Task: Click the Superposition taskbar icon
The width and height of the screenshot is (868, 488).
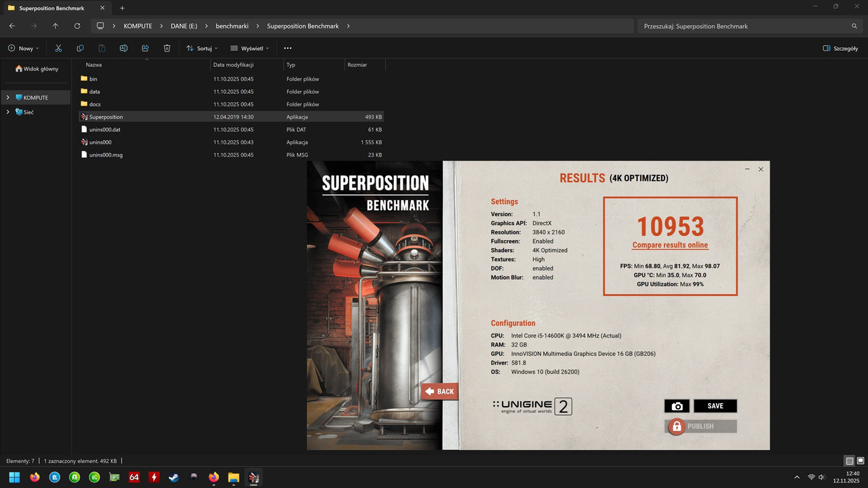Action: pyautogui.click(x=253, y=476)
